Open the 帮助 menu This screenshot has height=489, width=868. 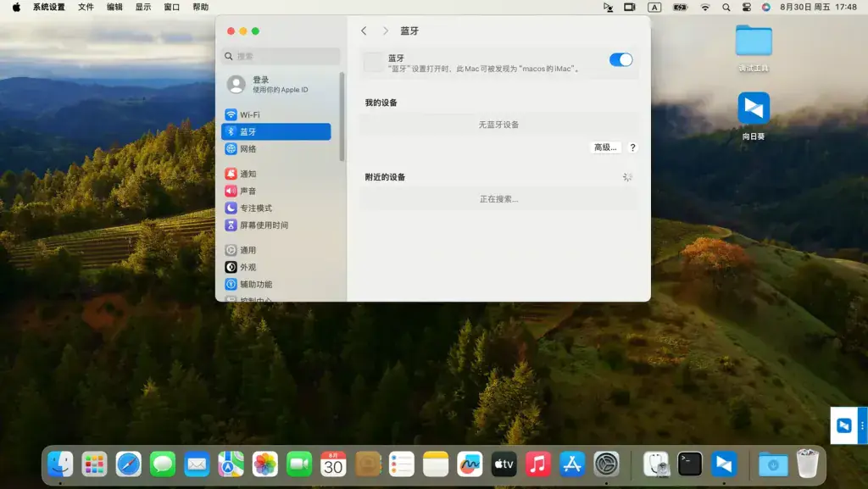point(200,7)
